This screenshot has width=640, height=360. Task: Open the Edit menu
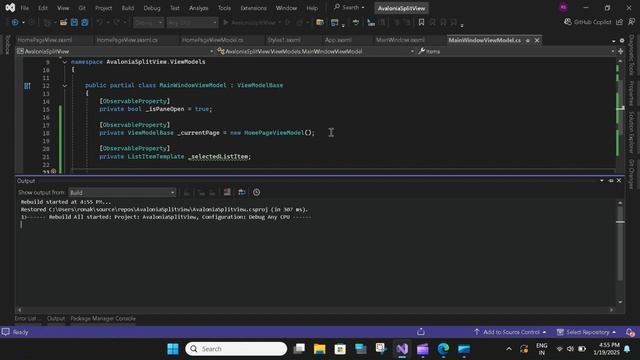click(x=43, y=8)
